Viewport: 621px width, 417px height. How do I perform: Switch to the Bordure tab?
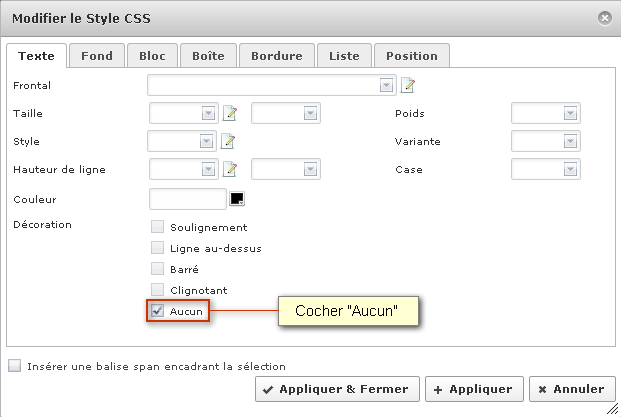[277, 56]
